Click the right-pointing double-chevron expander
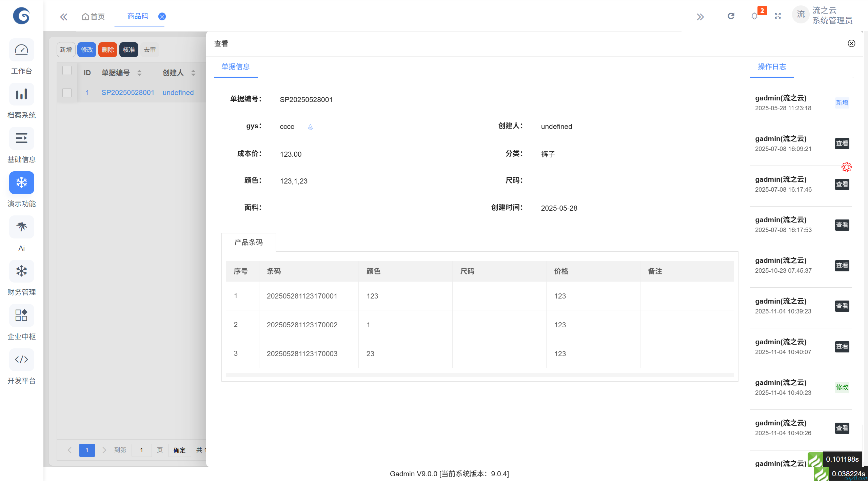 point(701,16)
